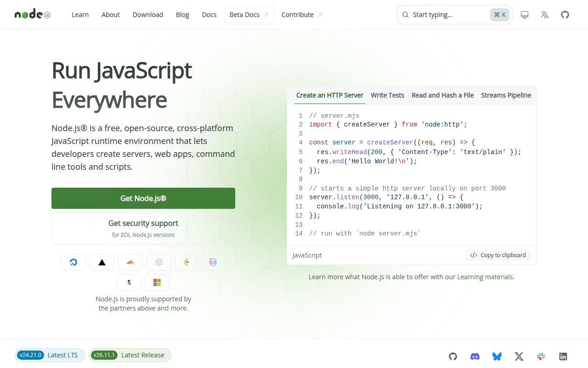Open the Beta Docs external link
This screenshot has width=588, height=368.
point(249,15)
